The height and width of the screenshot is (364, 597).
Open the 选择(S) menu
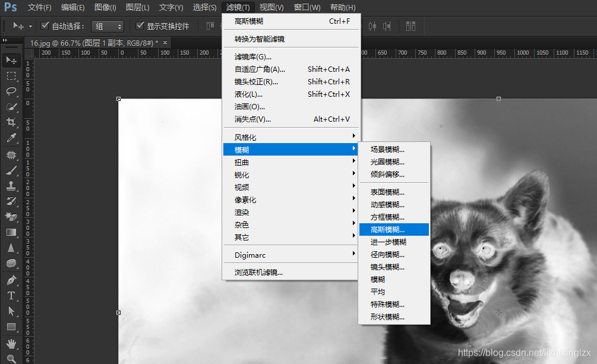pos(204,7)
